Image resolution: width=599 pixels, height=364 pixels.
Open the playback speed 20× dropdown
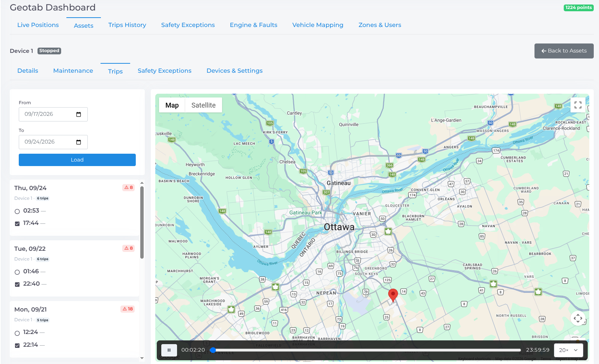click(x=568, y=350)
